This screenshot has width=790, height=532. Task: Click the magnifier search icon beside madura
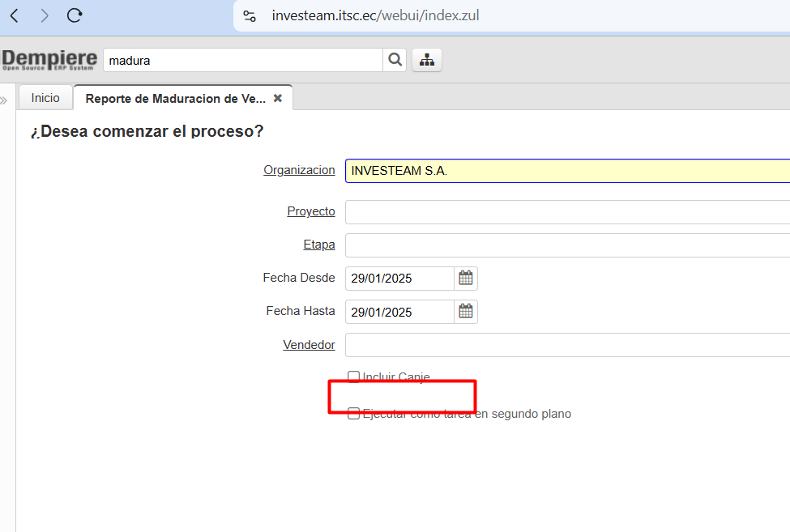pyautogui.click(x=395, y=60)
